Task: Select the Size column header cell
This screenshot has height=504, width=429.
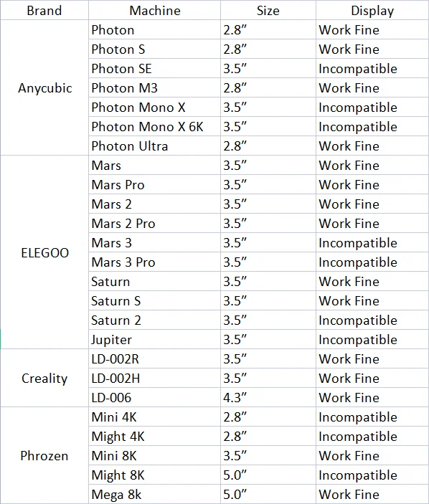Action: pyautogui.click(x=268, y=10)
